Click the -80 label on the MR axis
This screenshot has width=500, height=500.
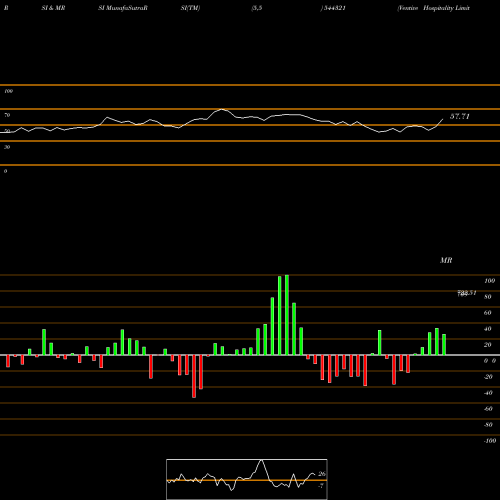click(x=488, y=425)
